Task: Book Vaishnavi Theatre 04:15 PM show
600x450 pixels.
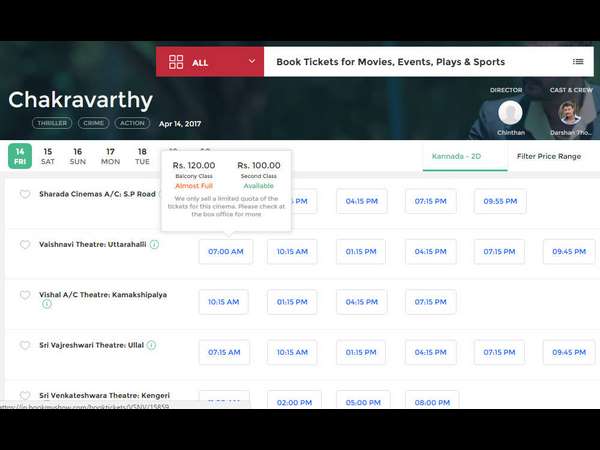Action: 431,252
